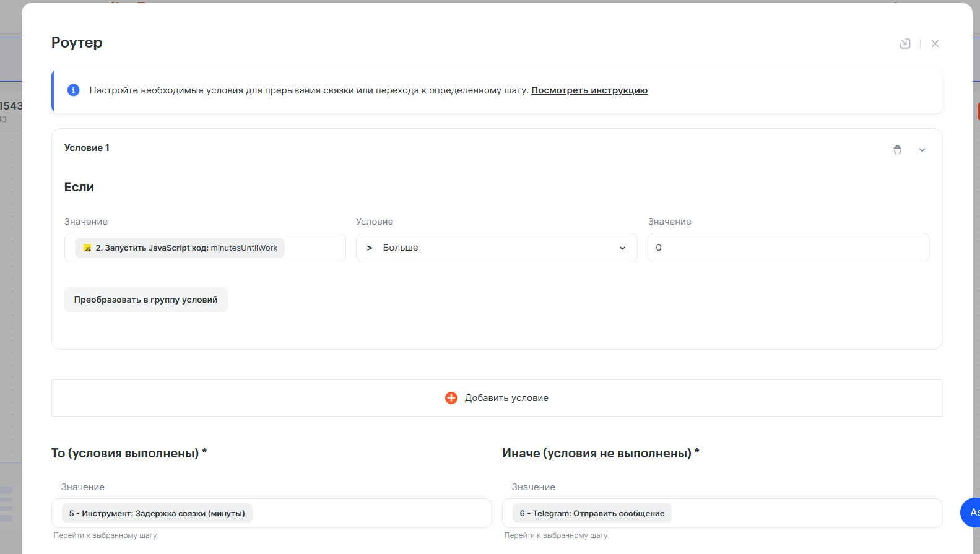Open the Посмотреть инструкцию link

589,90
